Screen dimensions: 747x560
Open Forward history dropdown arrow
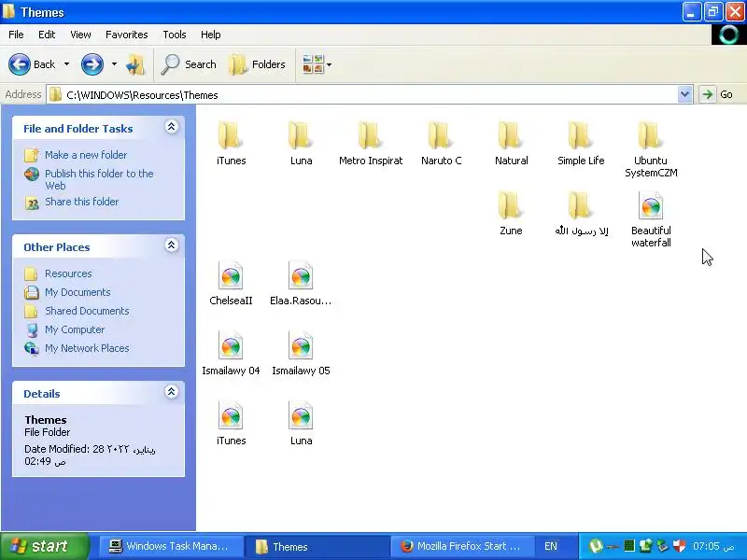pos(114,64)
